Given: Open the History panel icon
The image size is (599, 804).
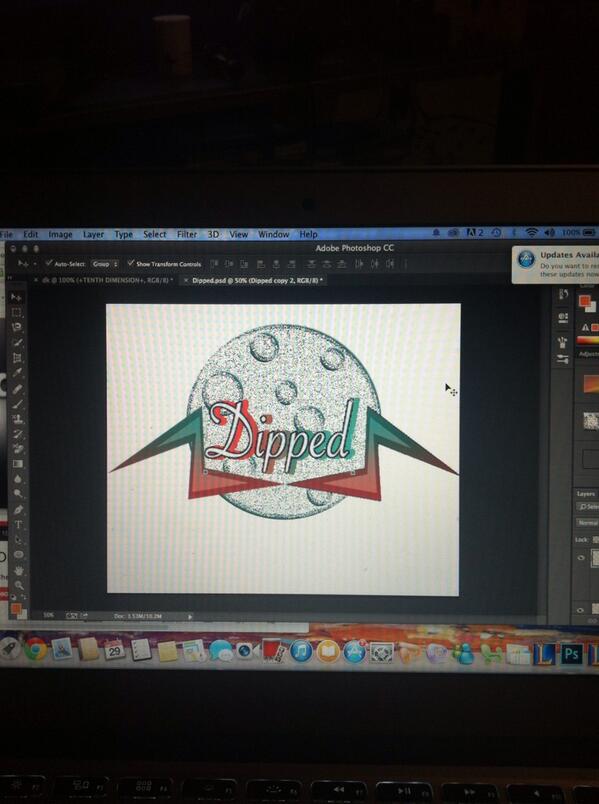Looking at the screenshot, I should point(563,294).
